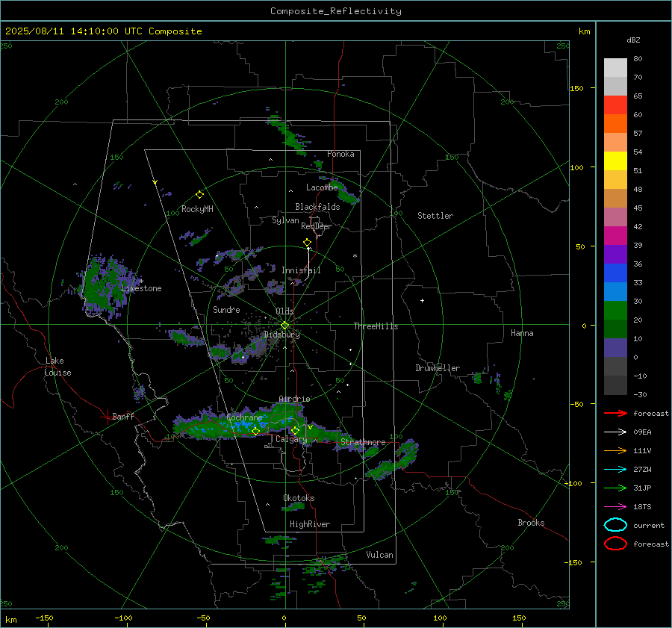The image size is (672, 628).
Task: Click yellow diamond marker above Calgary label
Action: 295,430
